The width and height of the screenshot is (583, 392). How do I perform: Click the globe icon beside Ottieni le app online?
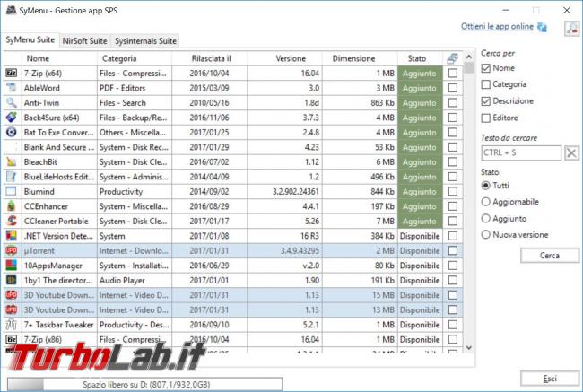542,27
